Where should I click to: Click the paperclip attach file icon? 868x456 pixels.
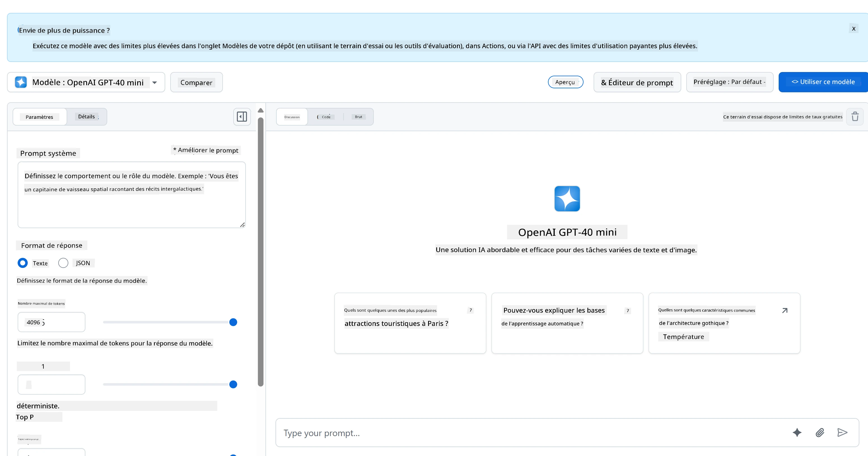820,432
